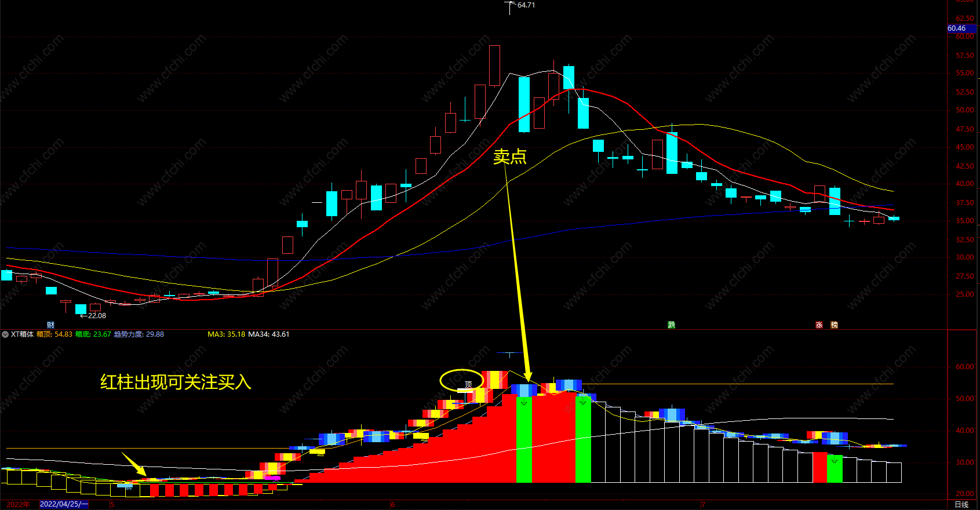
Task: Click month 7 marker on time axis
Action: click(x=703, y=505)
